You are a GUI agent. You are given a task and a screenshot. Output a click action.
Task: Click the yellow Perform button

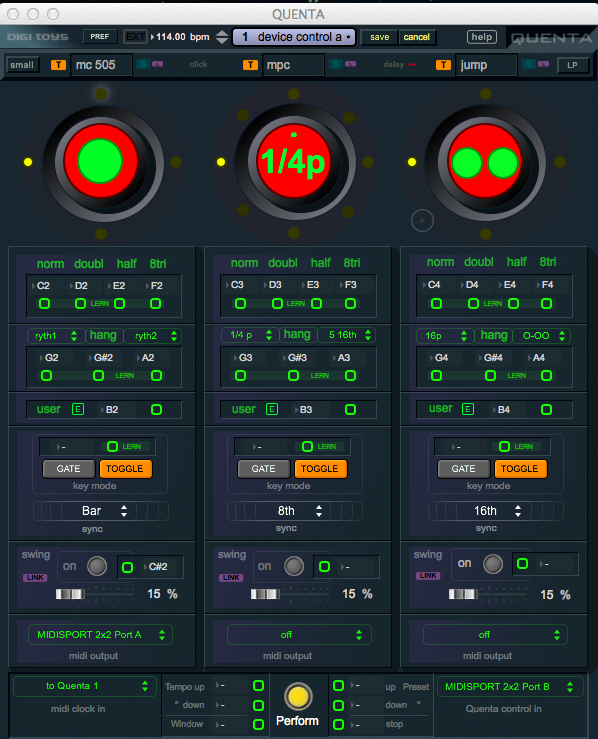[x=298, y=696]
